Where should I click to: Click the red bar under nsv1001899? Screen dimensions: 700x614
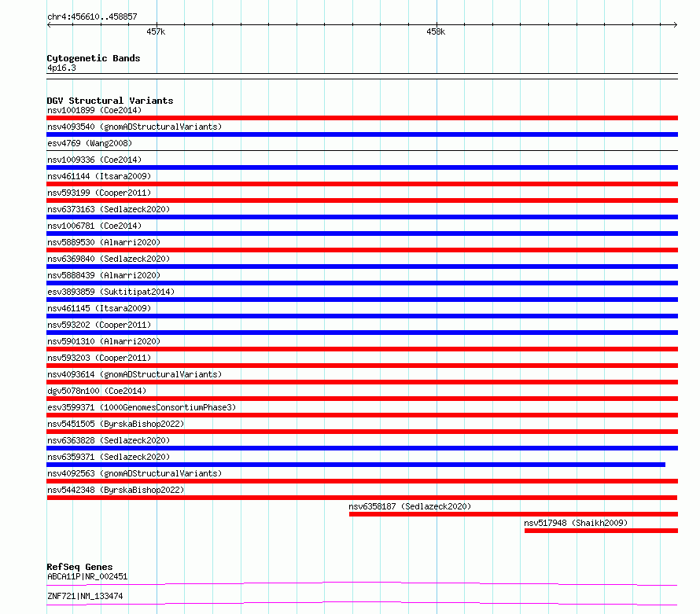coord(362,118)
